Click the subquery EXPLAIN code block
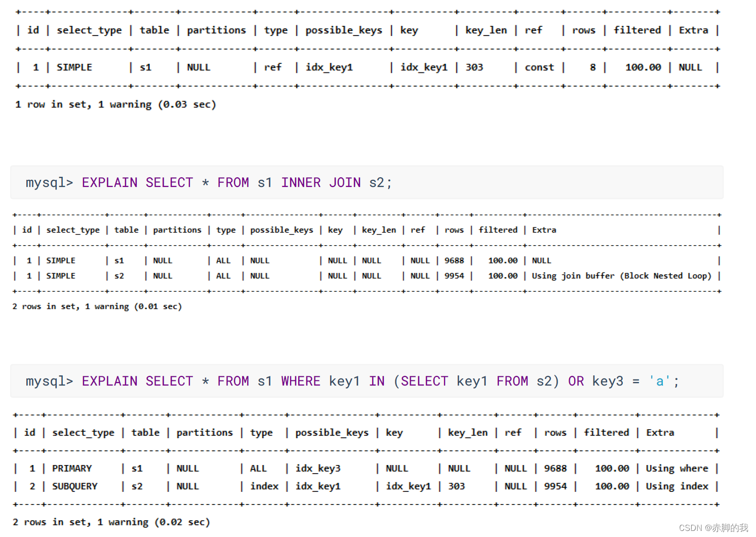This screenshot has width=756, height=537. click(x=367, y=381)
